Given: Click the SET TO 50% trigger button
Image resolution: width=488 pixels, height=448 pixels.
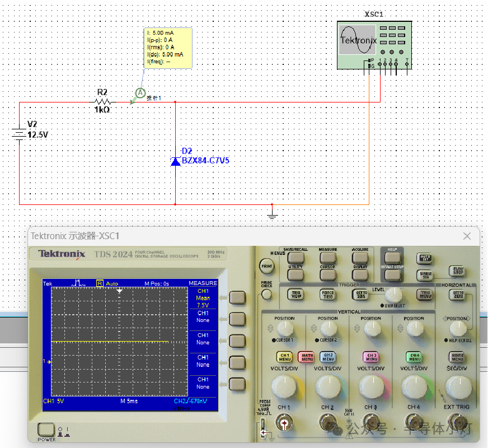Looking at the screenshot, I should pyautogui.click(x=361, y=294).
